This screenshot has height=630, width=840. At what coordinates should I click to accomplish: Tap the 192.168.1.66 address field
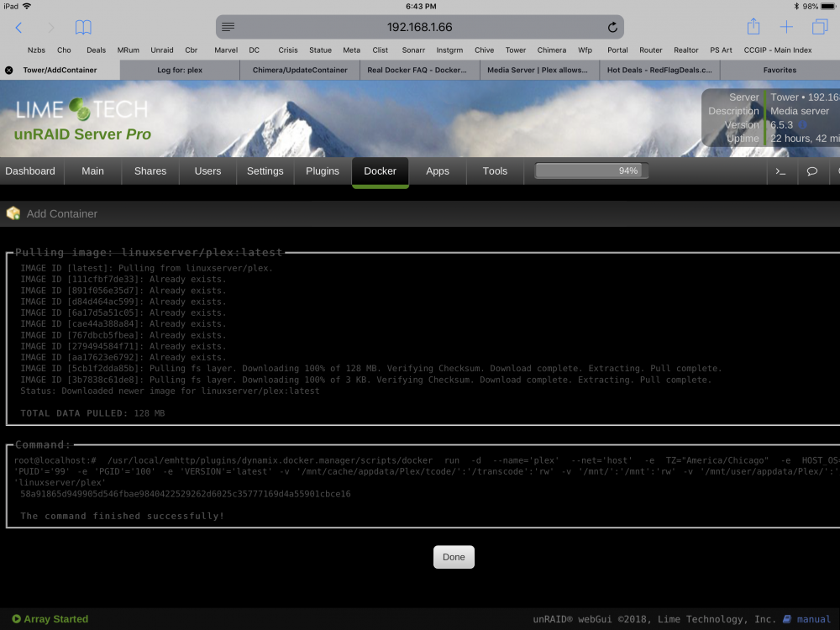click(419, 28)
